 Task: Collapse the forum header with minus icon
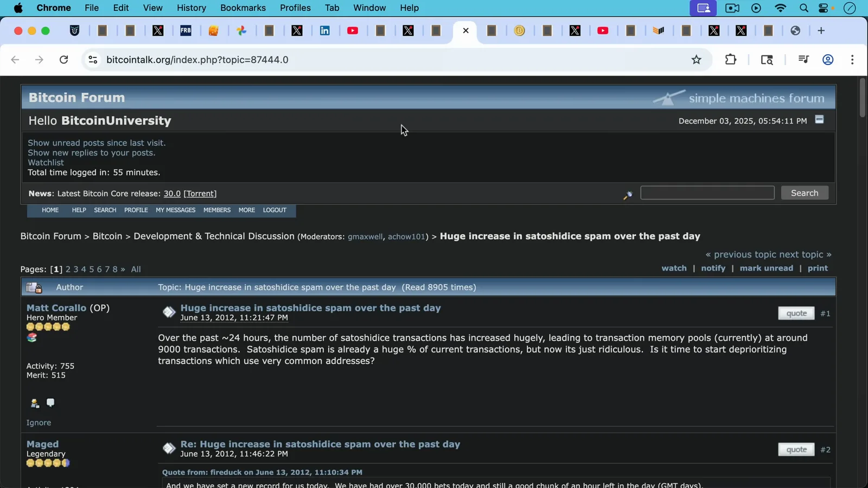point(819,119)
